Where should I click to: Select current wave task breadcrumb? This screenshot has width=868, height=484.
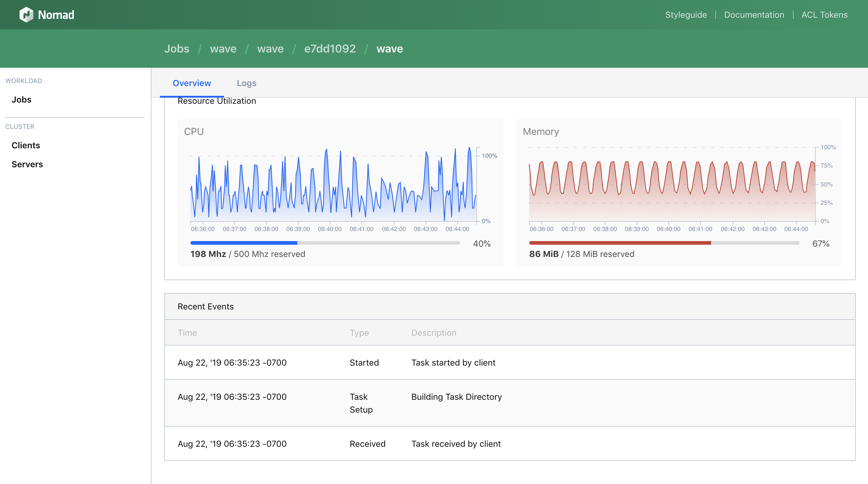389,49
